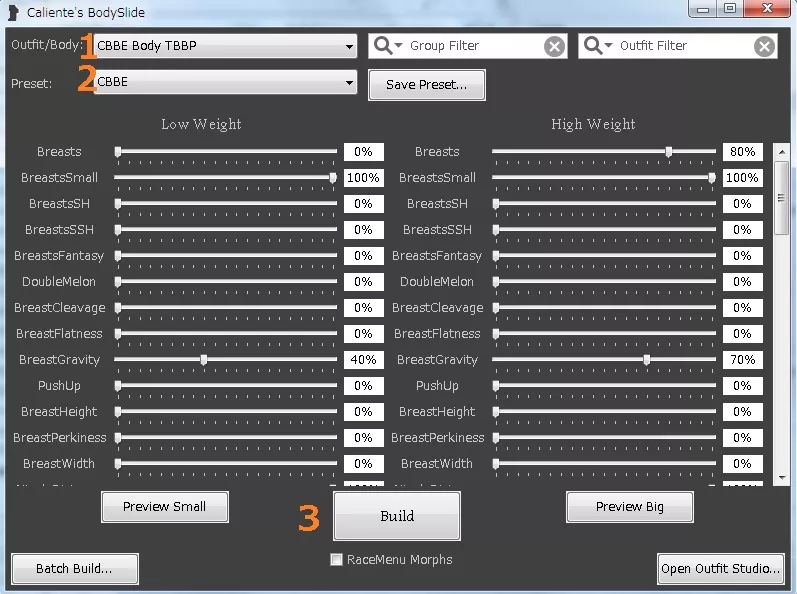Enable the RaceMenu Morphs checkbox

click(336, 559)
